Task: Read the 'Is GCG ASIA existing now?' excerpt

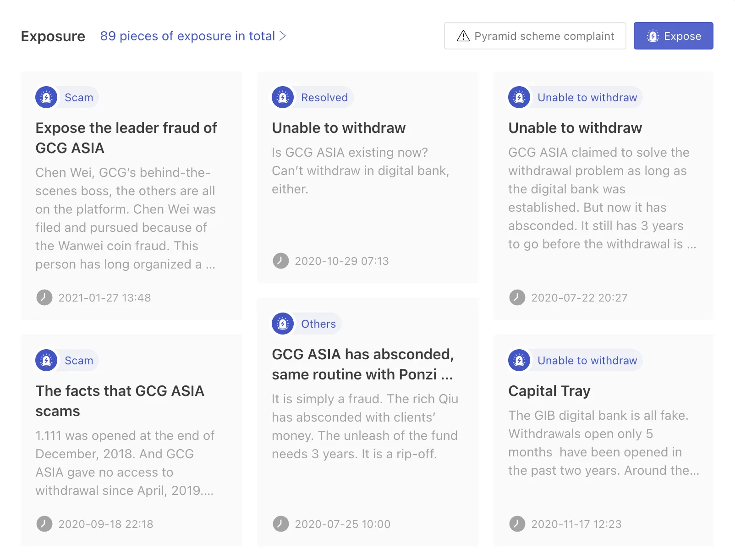Action: click(361, 170)
